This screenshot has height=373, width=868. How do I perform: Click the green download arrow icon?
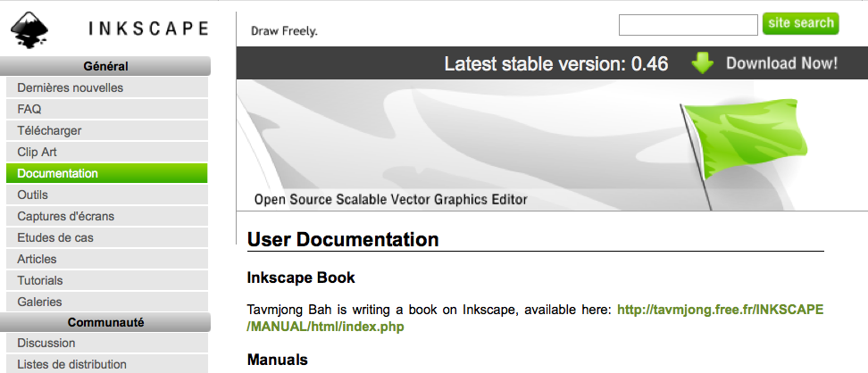pos(703,63)
